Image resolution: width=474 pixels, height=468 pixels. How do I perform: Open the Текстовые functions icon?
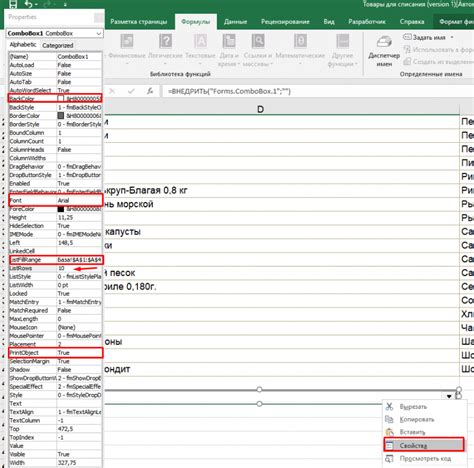tap(200, 41)
